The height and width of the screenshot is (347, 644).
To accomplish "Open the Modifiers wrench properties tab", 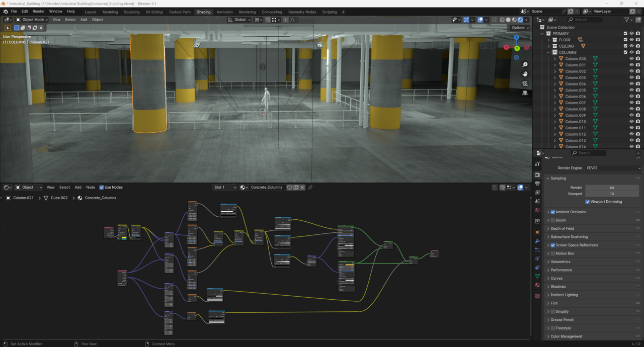I will pyautogui.click(x=537, y=241).
